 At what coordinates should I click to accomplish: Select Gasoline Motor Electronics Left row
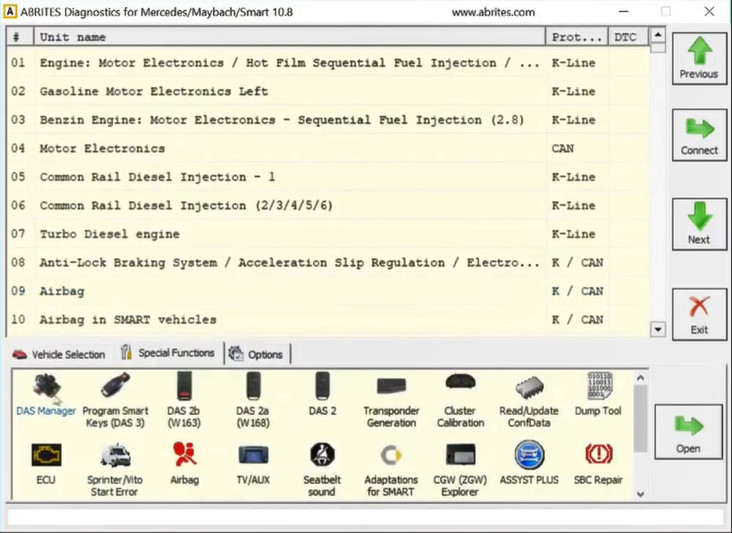pos(328,91)
